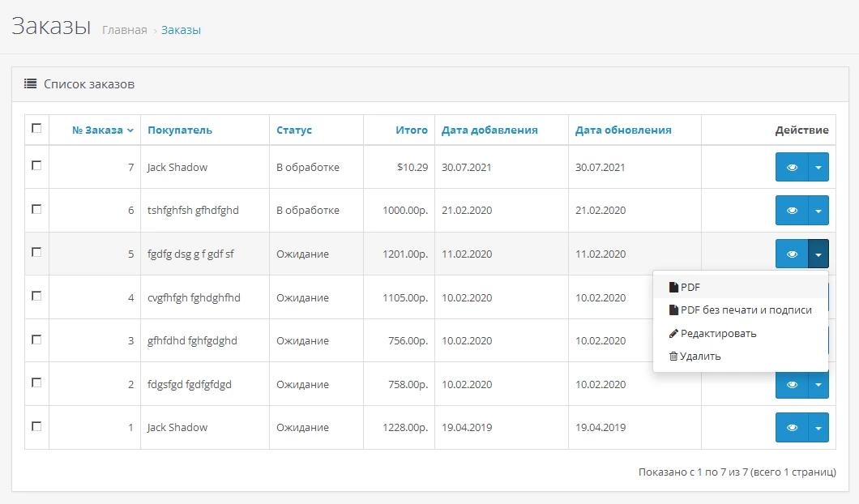View order 2 with eye button
859x504 pixels.
pyautogui.click(x=792, y=385)
